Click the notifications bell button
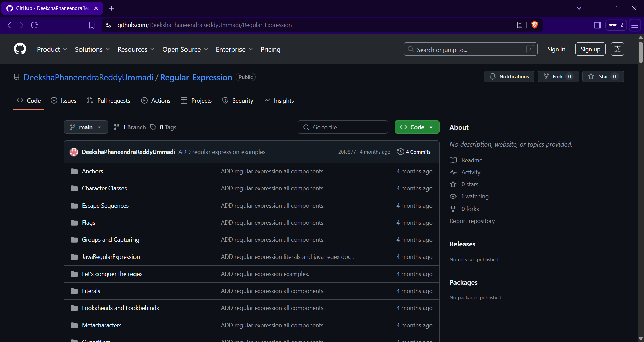644x342 pixels. tap(509, 76)
